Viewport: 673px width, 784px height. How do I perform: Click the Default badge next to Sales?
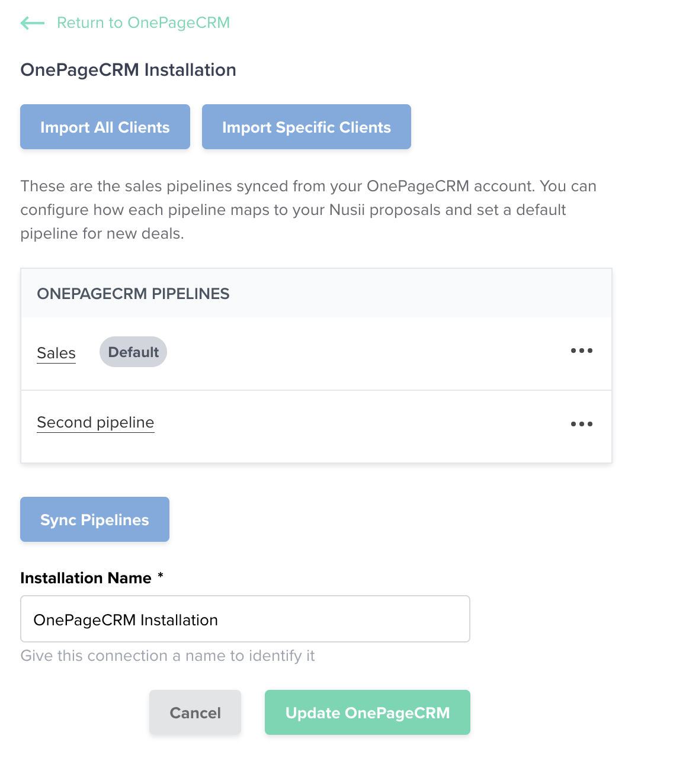coord(133,352)
